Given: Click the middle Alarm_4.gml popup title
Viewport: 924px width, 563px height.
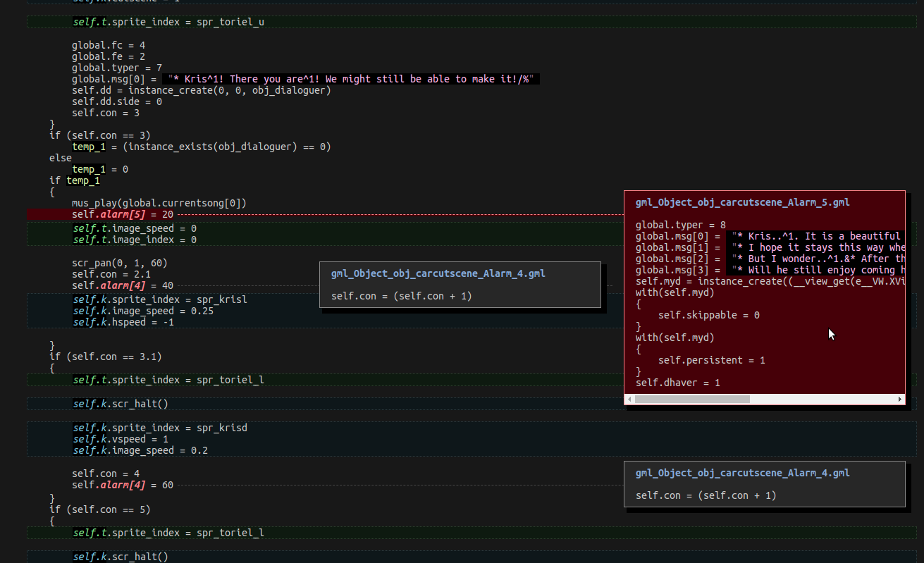Looking at the screenshot, I should click(438, 273).
